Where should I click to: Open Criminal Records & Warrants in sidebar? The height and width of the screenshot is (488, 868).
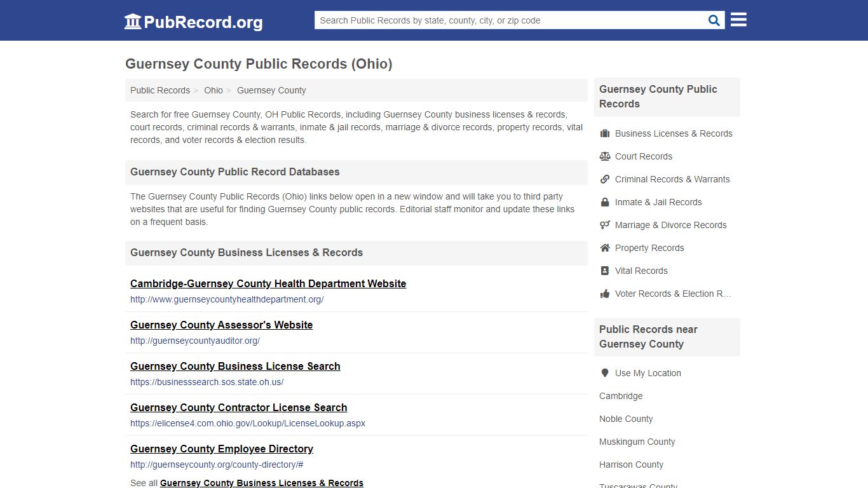(x=672, y=179)
